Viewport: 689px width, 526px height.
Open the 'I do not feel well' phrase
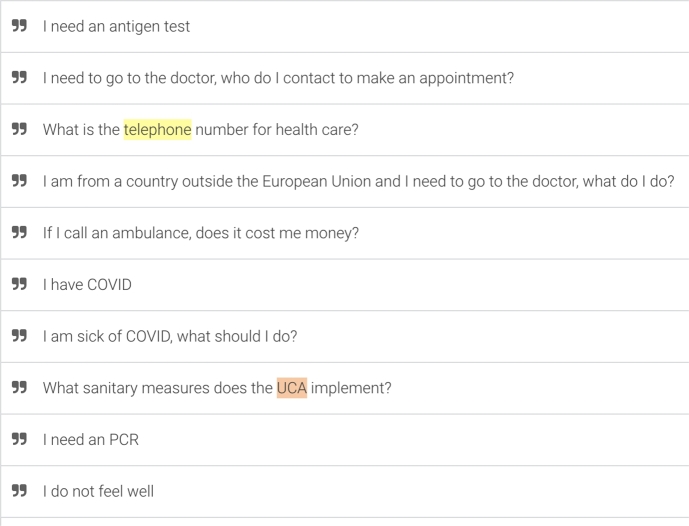click(98, 491)
